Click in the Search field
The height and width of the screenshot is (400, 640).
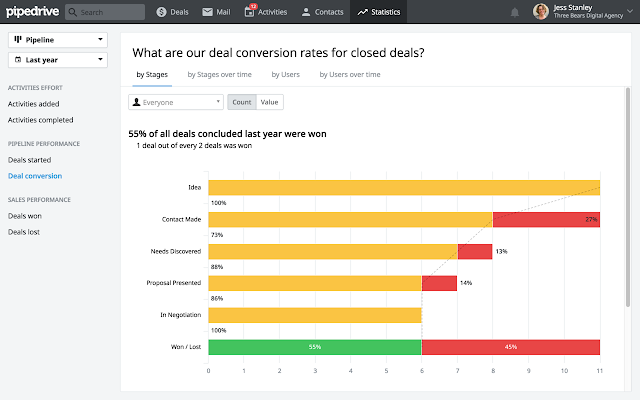pyautogui.click(x=105, y=12)
